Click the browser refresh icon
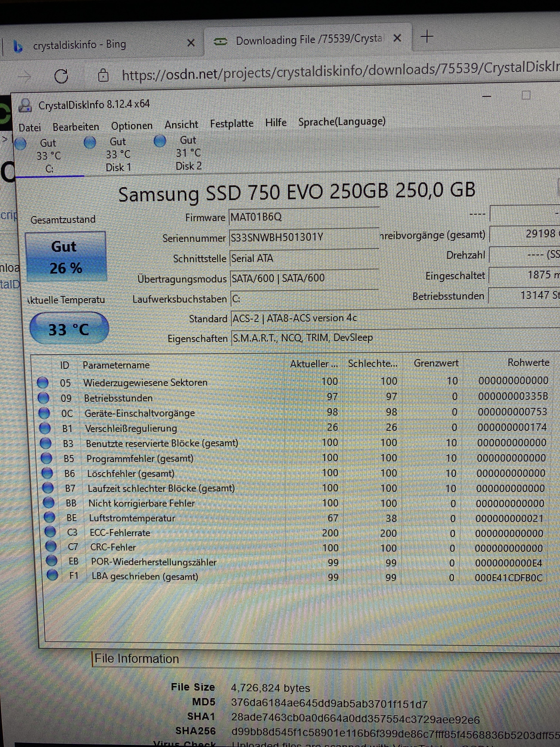 [61, 76]
